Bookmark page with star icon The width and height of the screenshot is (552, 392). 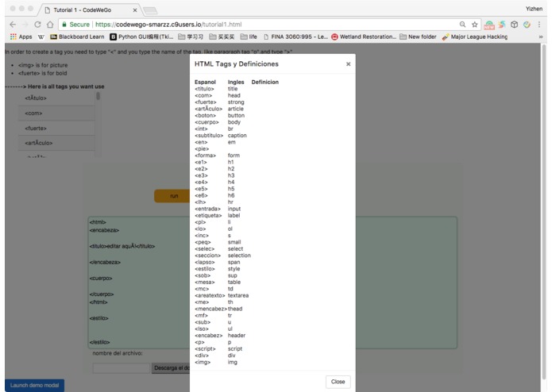point(474,25)
